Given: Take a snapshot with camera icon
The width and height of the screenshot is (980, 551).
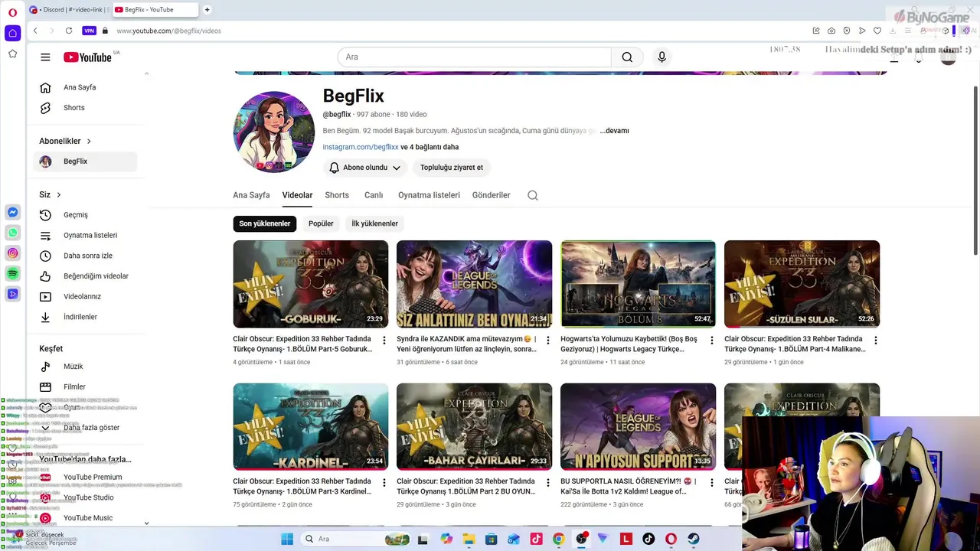Looking at the screenshot, I should pyautogui.click(x=831, y=31).
